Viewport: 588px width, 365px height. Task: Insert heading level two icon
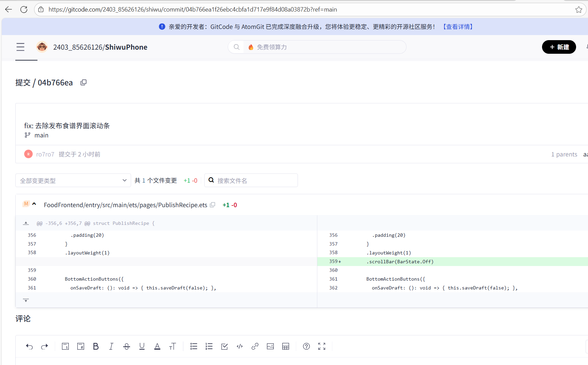tap(81, 346)
